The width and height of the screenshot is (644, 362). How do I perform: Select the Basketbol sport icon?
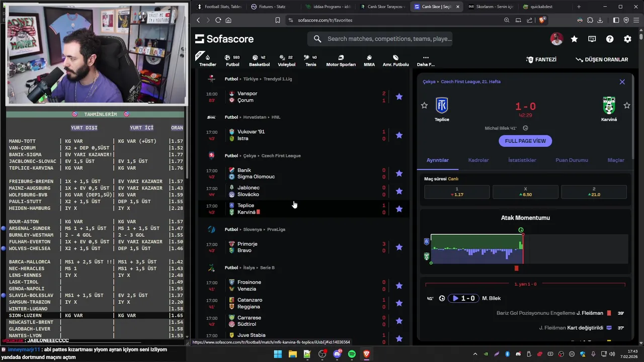point(259,60)
